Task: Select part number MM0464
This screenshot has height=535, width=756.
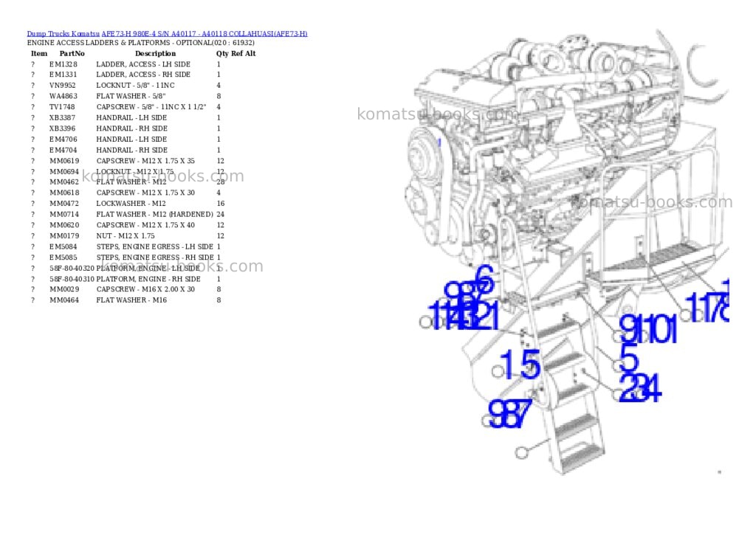Action: [64, 300]
